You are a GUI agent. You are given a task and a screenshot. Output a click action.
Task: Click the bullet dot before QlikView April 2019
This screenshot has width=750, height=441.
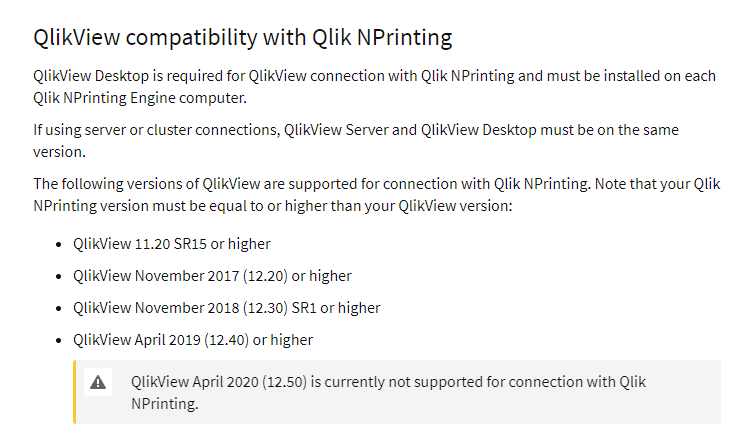[58, 340]
